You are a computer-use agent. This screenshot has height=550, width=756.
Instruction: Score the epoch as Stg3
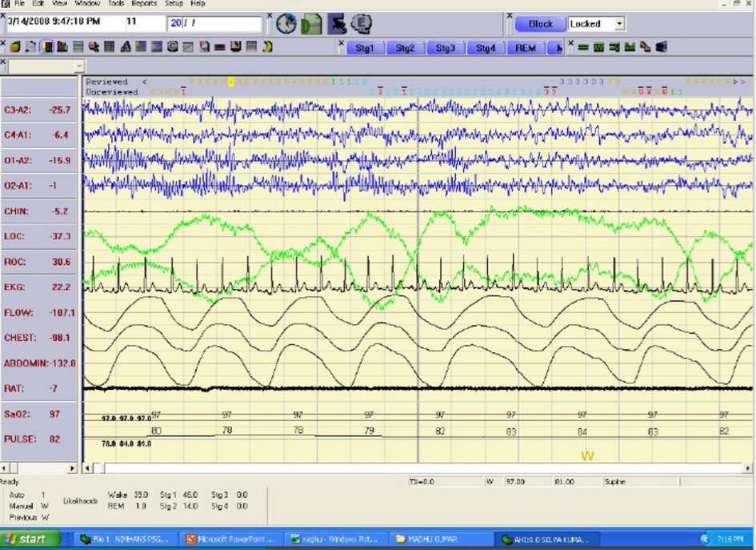(x=445, y=48)
